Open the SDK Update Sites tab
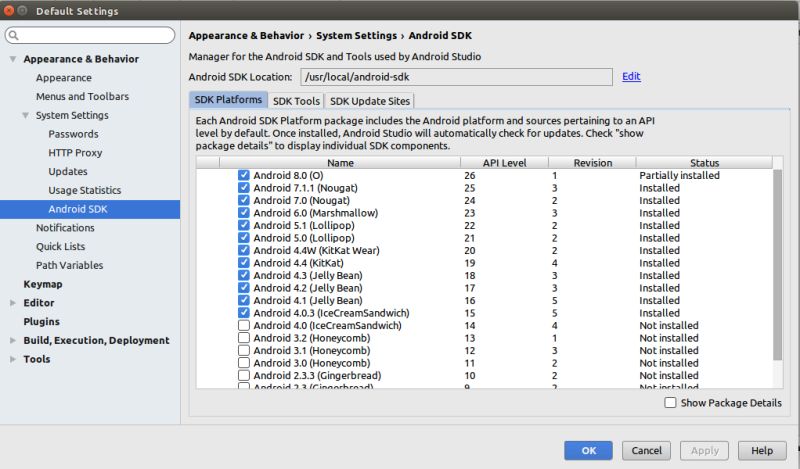The image size is (800, 469). pyautogui.click(x=369, y=101)
